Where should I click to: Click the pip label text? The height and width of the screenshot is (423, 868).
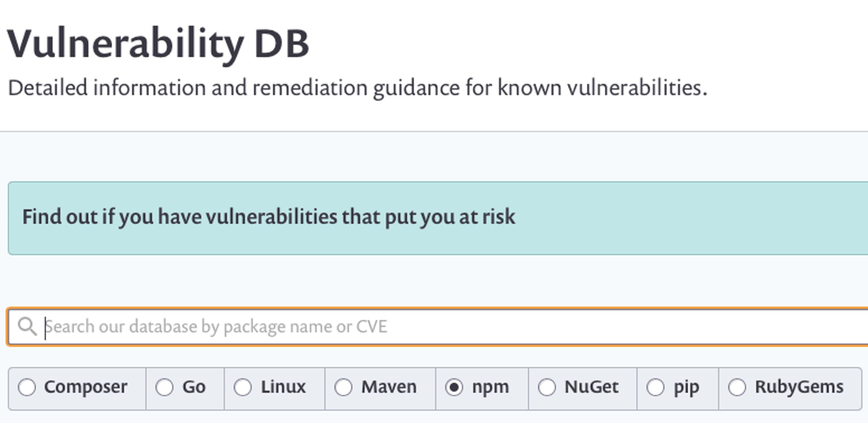687,388
